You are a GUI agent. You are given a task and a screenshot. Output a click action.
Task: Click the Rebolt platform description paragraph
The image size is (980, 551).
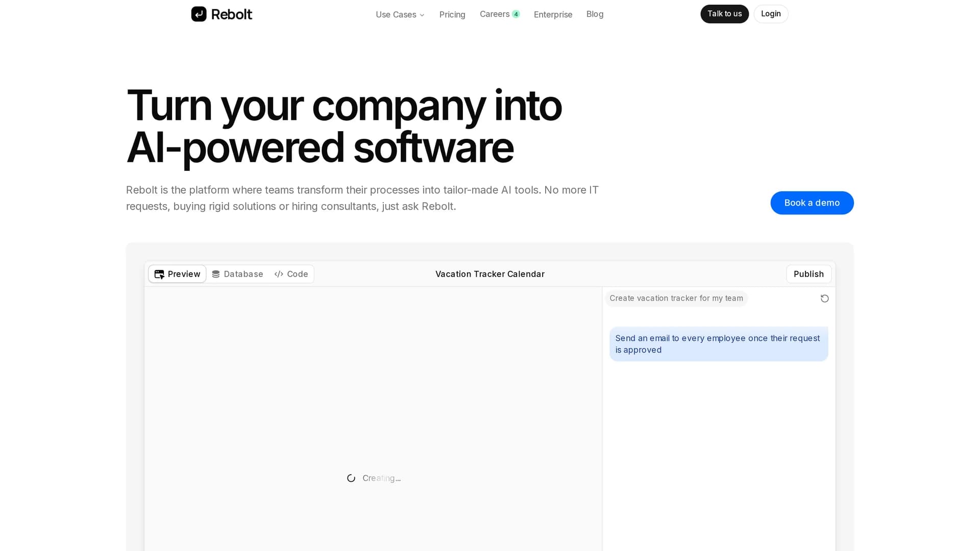tap(362, 198)
